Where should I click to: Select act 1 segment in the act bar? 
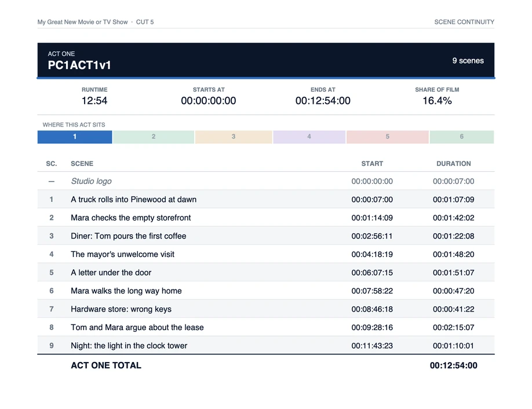(x=75, y=137)
